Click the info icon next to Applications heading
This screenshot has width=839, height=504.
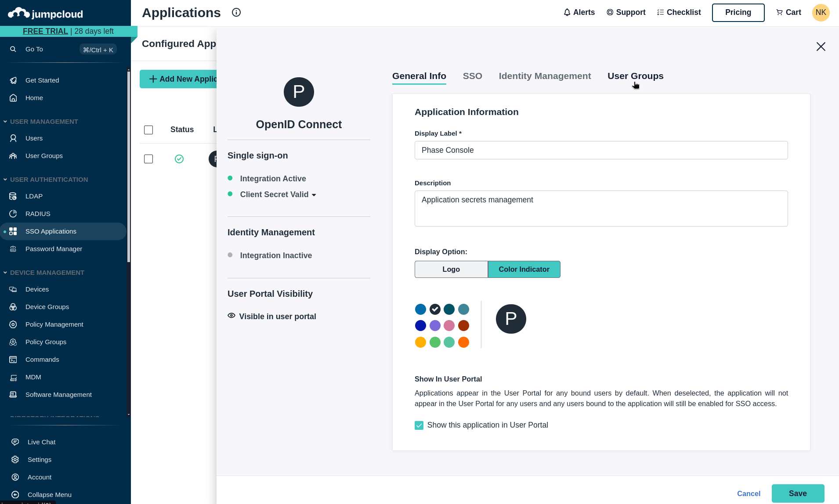pos(236,12)
